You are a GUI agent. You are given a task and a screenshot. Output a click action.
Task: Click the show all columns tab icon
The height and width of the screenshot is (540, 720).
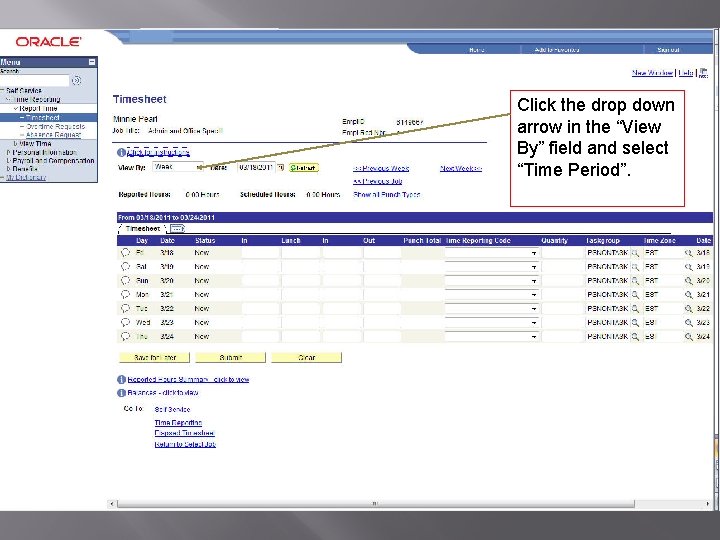click(177, 228)
